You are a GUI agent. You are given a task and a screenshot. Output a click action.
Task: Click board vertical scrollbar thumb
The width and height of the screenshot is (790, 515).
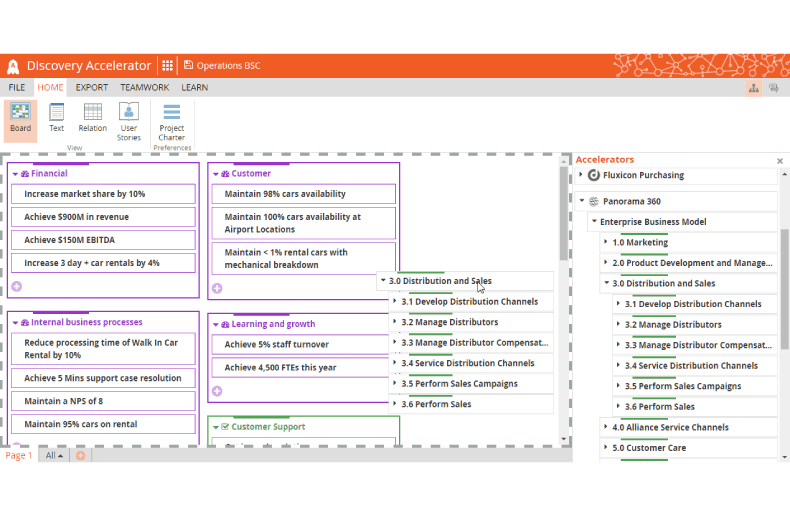click(x=564, y=213)
